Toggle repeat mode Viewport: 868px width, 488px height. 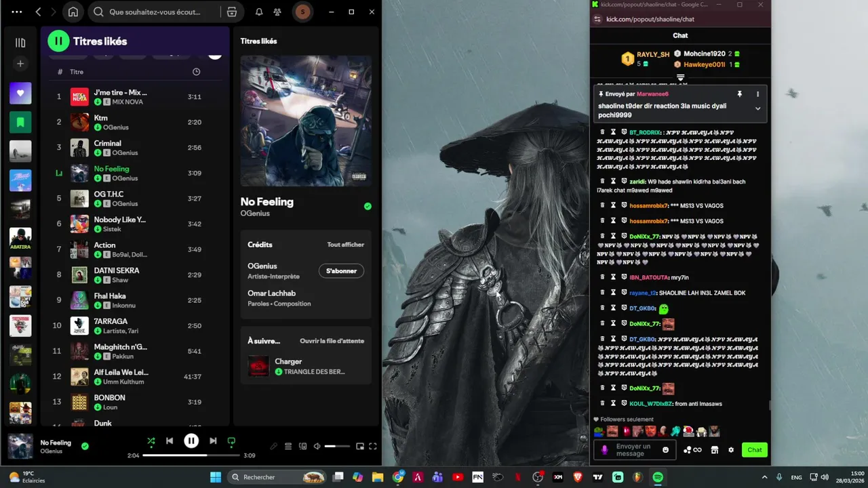tap(231, 441)
